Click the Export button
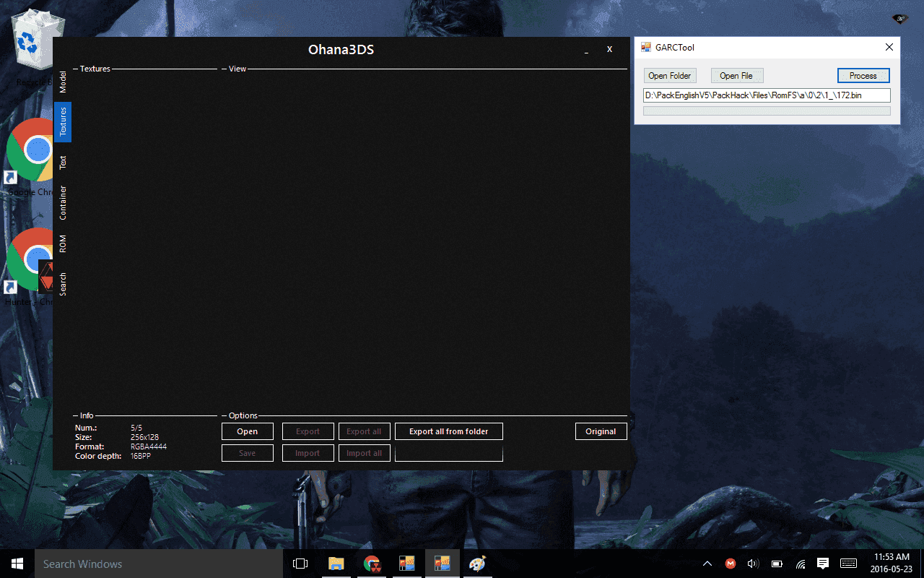924x578 pixels. [x=308, y=431]
